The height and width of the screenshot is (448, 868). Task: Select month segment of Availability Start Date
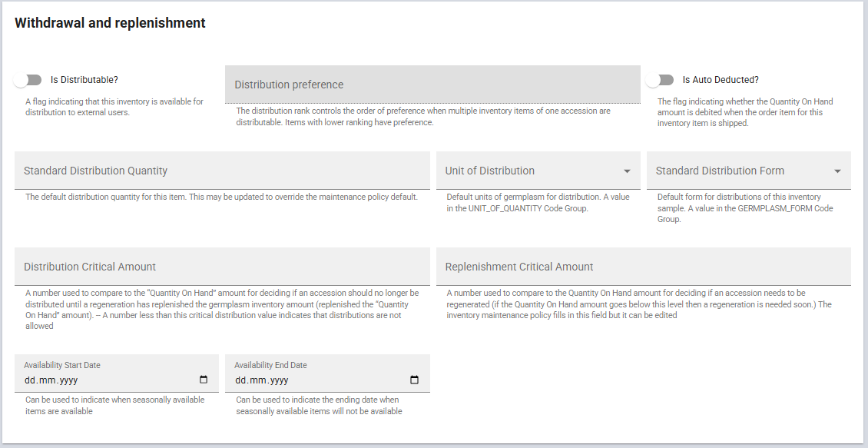click(x=48, y=380)
